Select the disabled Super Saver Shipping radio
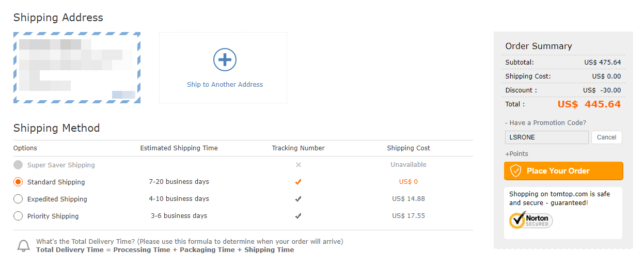This screenshot has height=266, width=644. (x=18, y=165)
